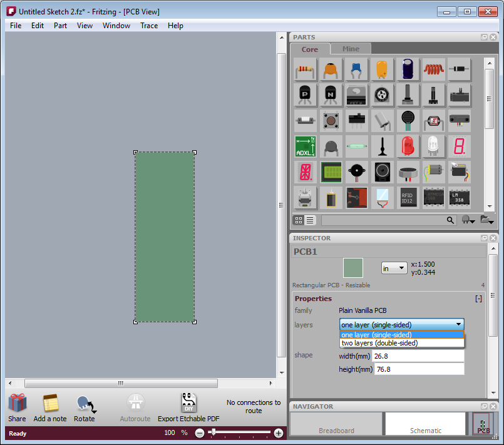Collapse the Properties section with [-]
The width and height of the screenshot is (504, 445).
pos(478,299)
